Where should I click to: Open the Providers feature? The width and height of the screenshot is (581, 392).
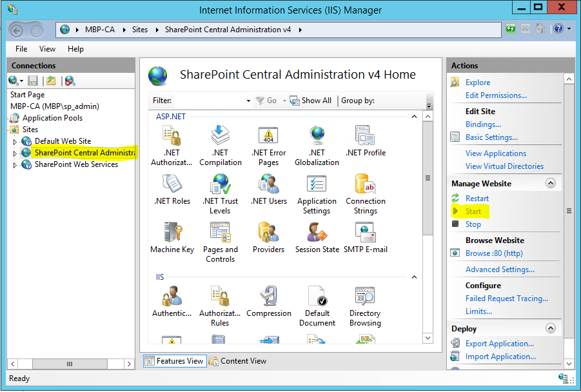click(269, 238)
